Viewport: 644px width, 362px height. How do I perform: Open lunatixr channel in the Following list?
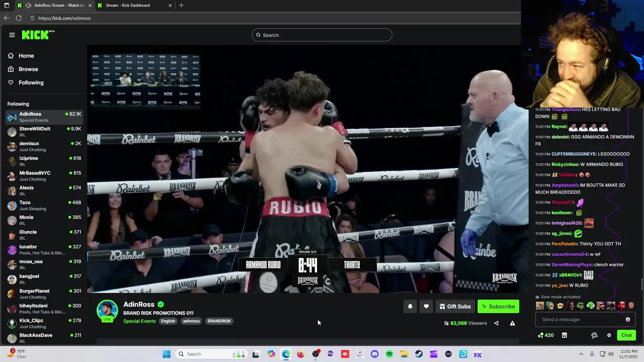pyautogui.click(x=44, y=249)
